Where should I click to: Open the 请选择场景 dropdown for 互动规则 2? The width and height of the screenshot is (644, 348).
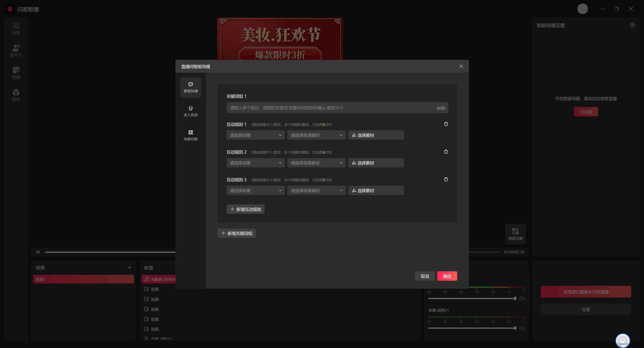(255, 163)
